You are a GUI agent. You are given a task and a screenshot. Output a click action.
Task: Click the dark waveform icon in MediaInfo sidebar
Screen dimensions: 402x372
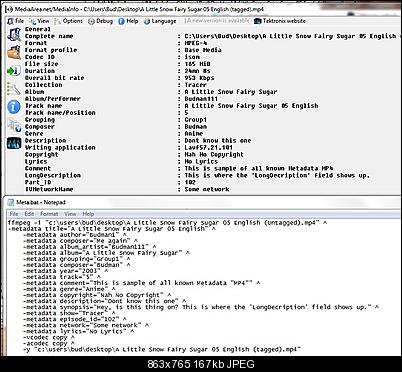[x=14, y=143]
